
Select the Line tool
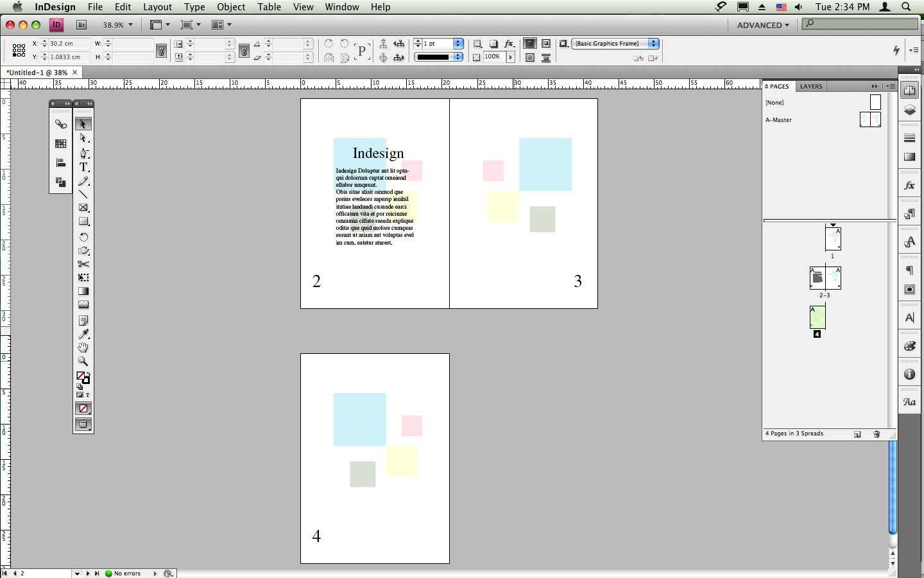[x=83, y=194]
